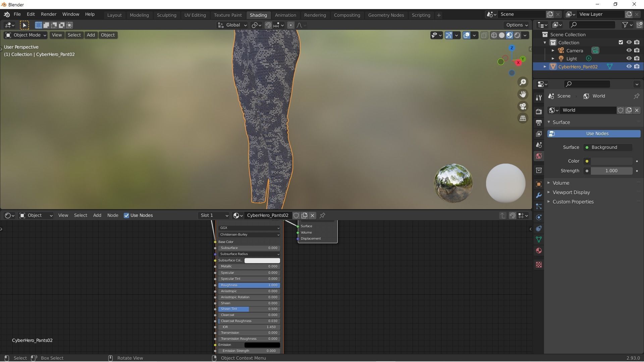Viewport: 644px width, 362px height.
Task: Open the Render properties tab icon
Action: pos(539,111)
